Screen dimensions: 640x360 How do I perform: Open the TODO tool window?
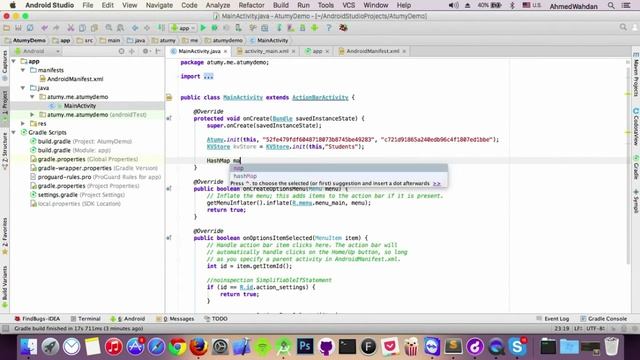click(x=216, y=319)
